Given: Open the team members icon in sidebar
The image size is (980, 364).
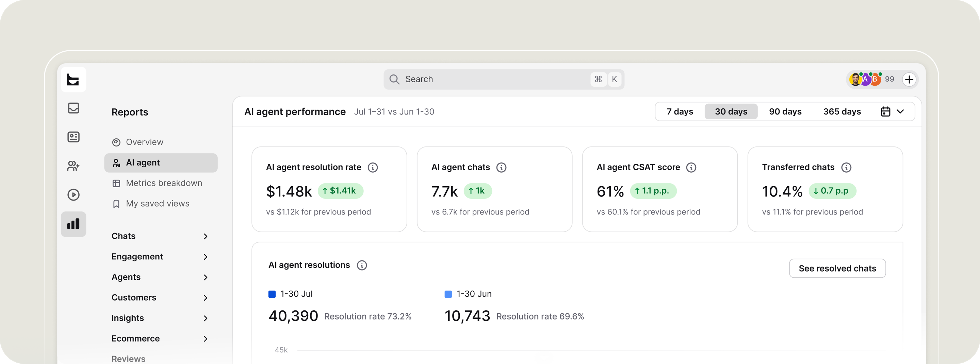Looking at the screenshot, I should pos(73,166).
